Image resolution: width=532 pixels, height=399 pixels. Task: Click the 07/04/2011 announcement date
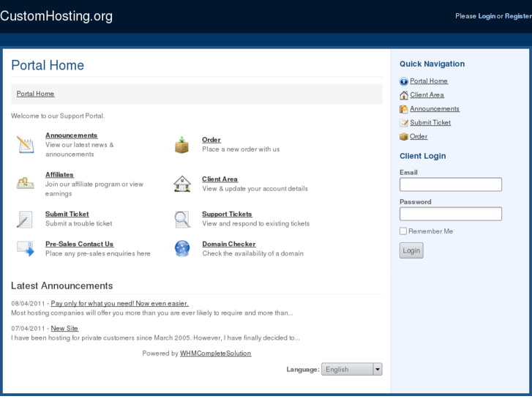tap(28, 329)
